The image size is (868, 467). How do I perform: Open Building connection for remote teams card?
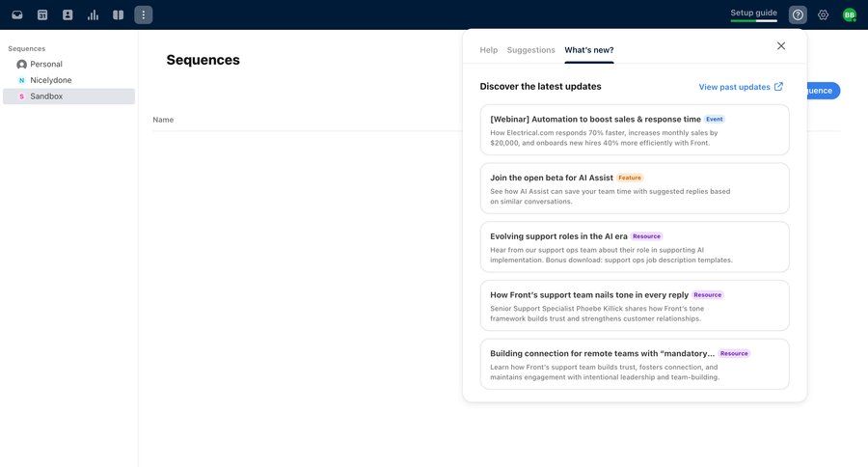click(635, 365)
